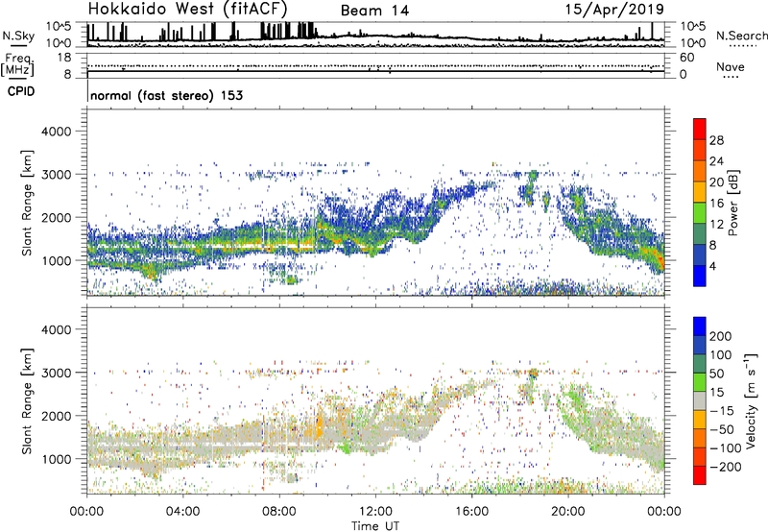Click the "04:00" time axis label
This screenshot has height=532, width=768.
point(183,512)
